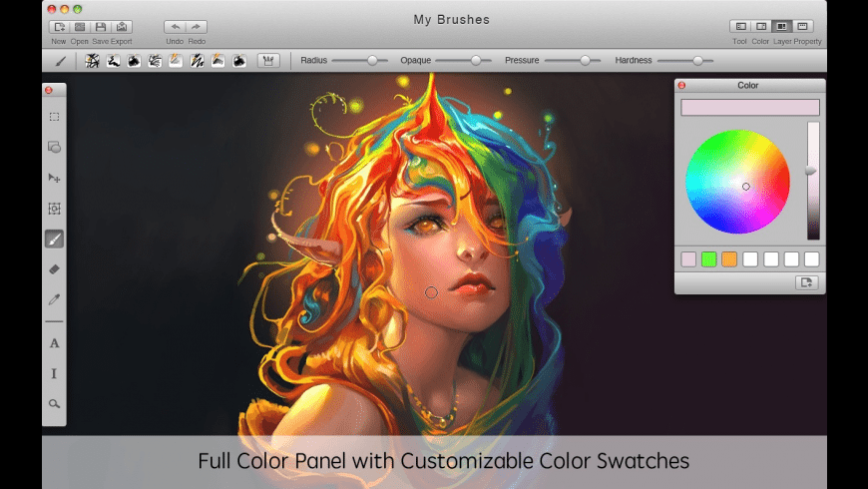Viewport: 868px width, 489px height.
Task: Select the fourth brush preset
Action: click(155, 60)
